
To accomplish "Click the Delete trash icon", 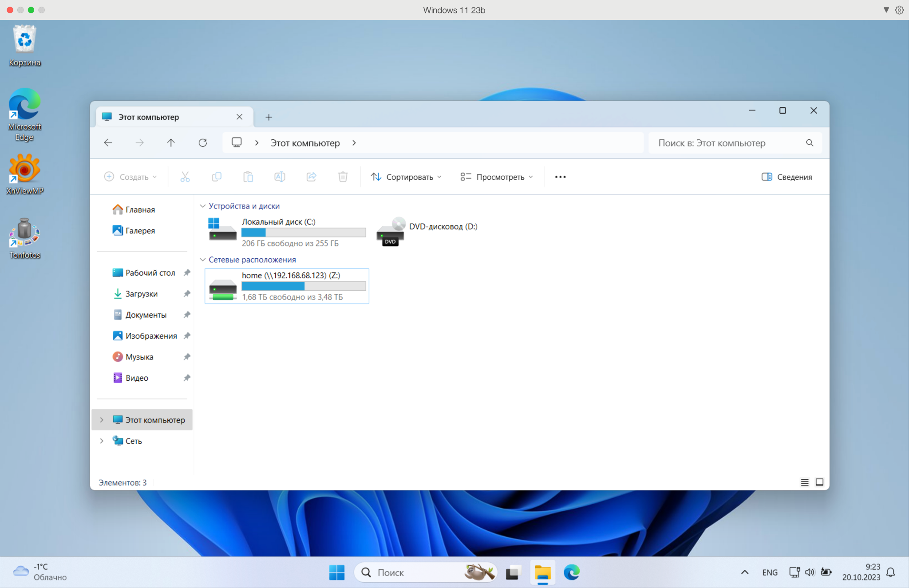I will [343, 177].
